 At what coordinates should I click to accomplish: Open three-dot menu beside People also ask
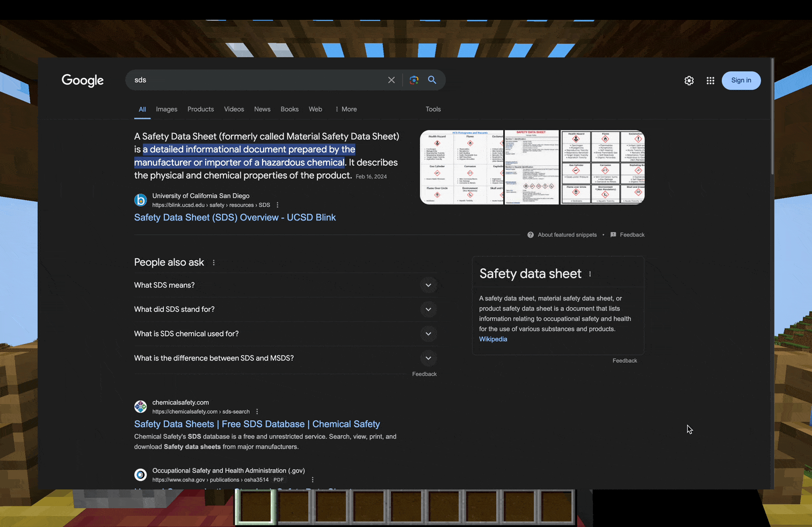click(214, 262)
